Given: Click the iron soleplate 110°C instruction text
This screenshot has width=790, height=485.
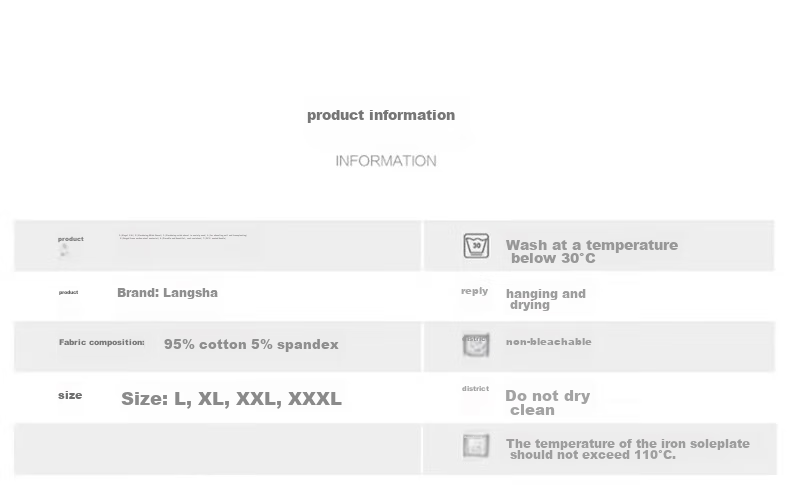Looking at the screenshot, I should tap(627, 449).
